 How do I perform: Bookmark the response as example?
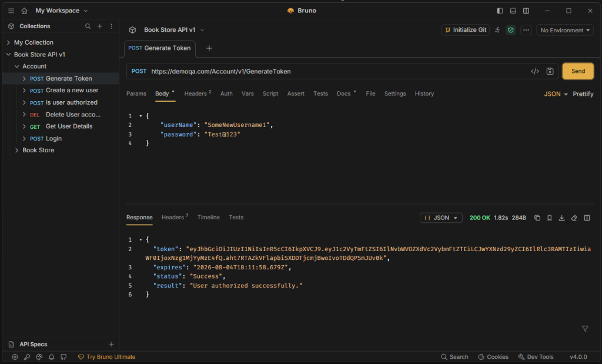point(550,218)
